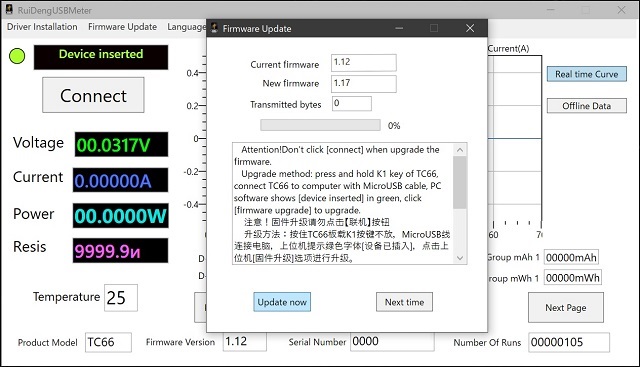Click the scroll down arrow in instructions box
Image resolution: width=640 pixels, height=367 pixels.
pyautogui.click(x=460, y=258)
